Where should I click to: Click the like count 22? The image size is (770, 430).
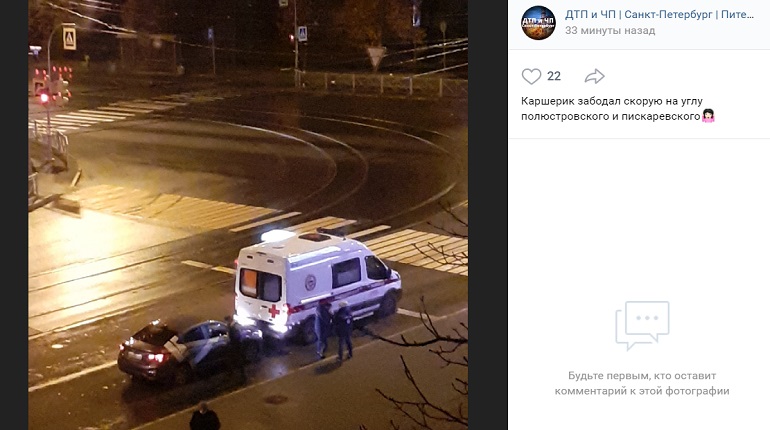[554, 76]
